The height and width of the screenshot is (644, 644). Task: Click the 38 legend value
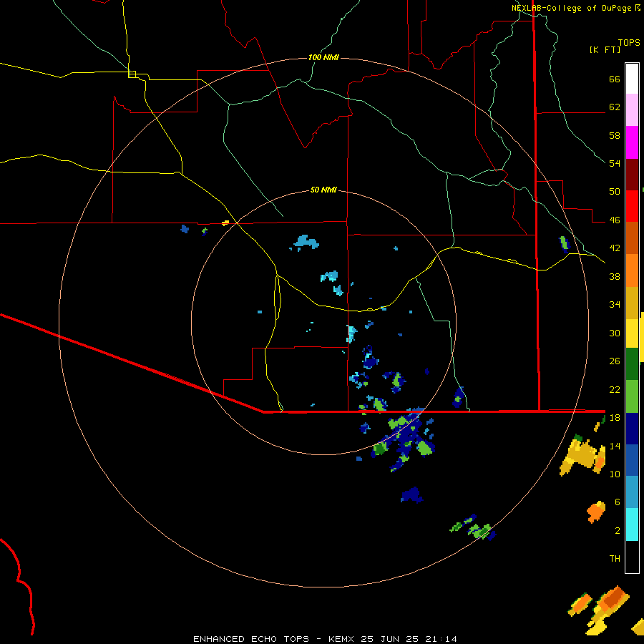pyautogui.click(x=615, y=276)
